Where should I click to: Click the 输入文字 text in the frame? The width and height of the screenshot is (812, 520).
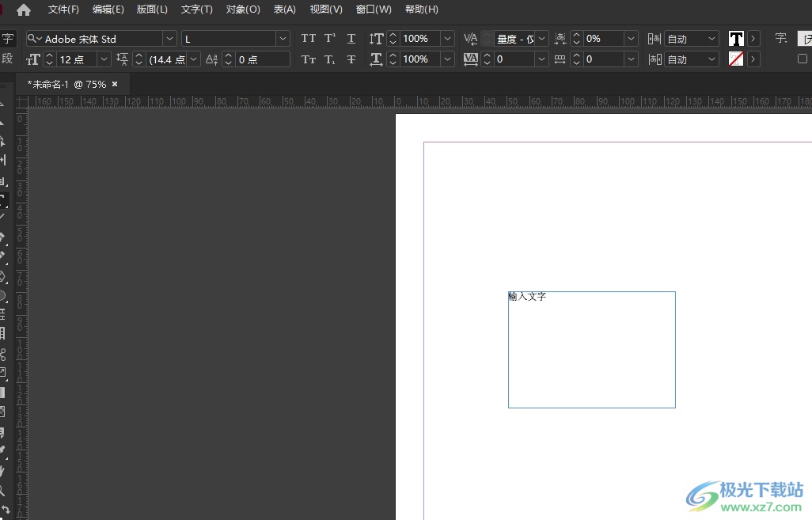pos(527,297)
